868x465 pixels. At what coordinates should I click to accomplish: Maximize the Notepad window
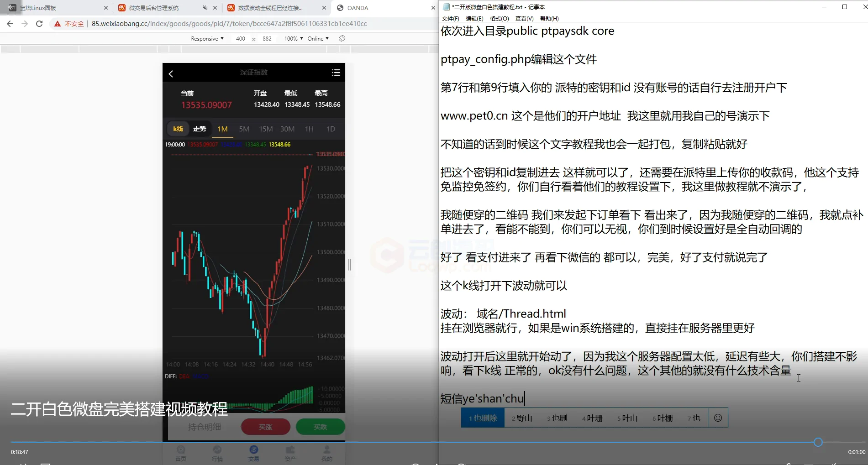[845, 7]
